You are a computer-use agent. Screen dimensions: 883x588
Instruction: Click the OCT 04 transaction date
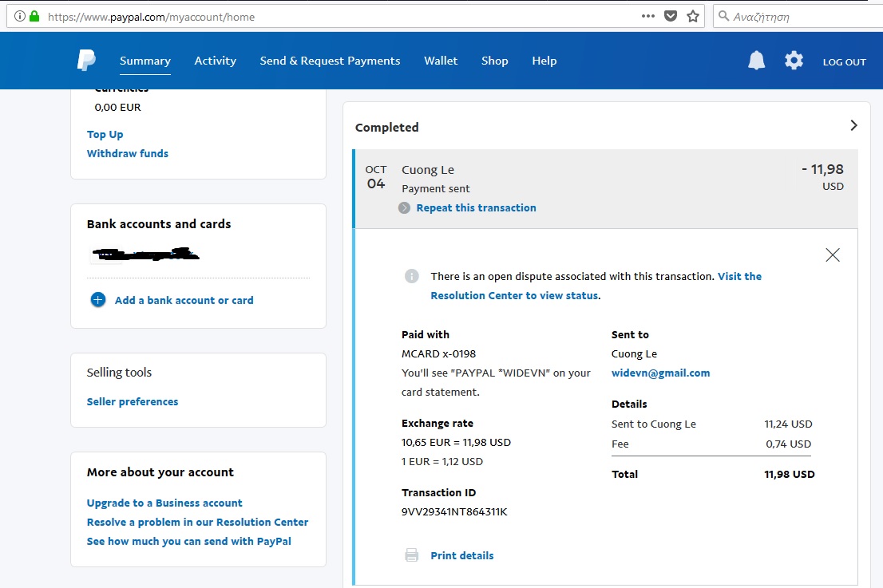click(x=375, y=177)
